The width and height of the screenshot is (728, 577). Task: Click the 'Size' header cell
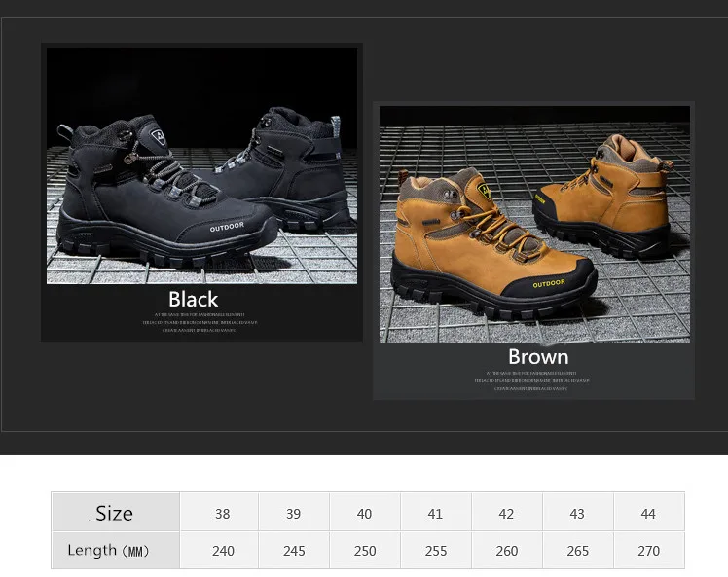[116, 513]
